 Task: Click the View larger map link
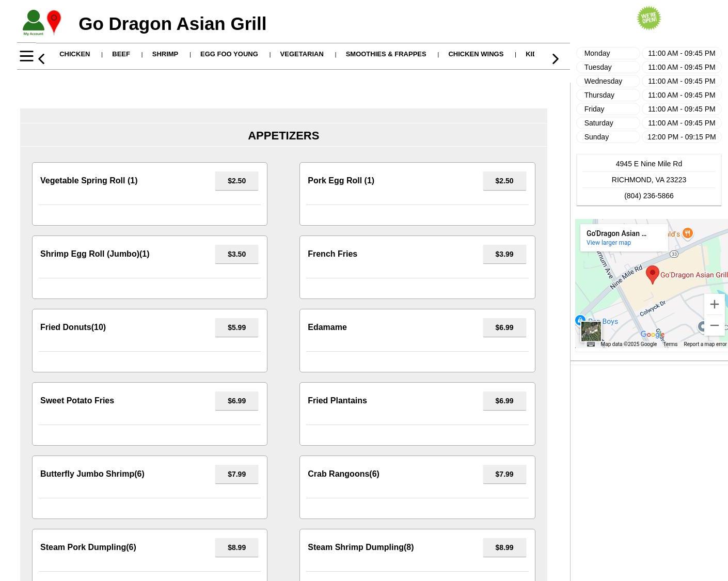(x=608, y=243)
